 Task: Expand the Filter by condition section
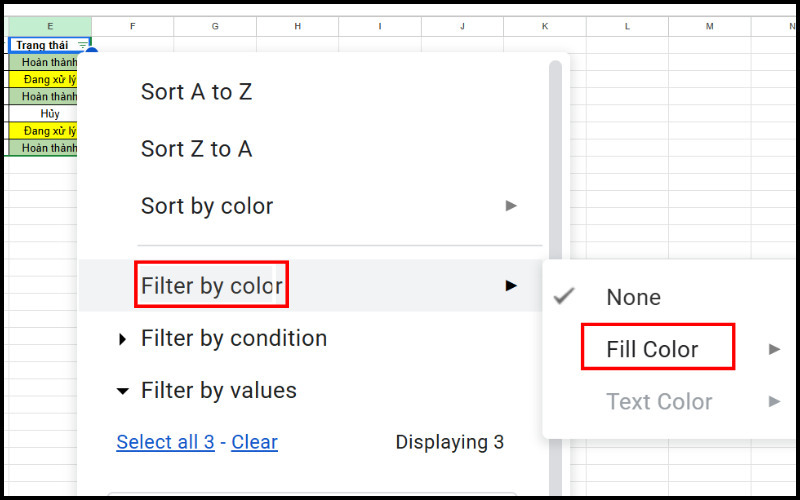coord(123,339)
